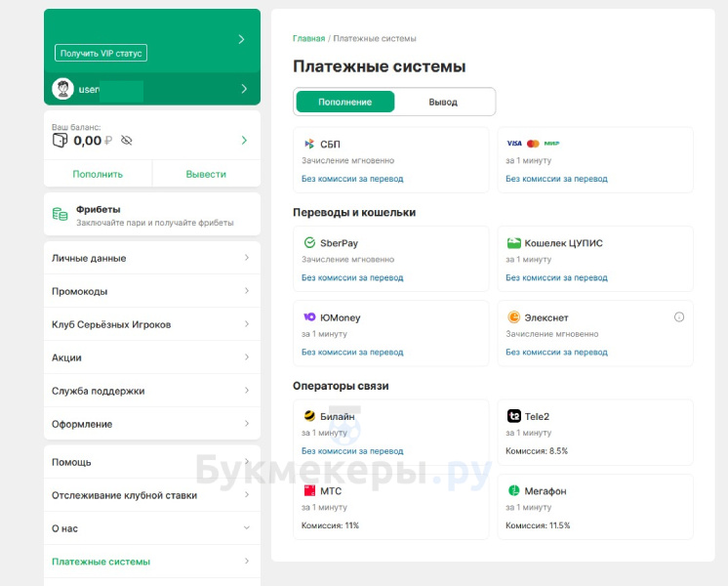Click 'Комиссия: 11.5%' Мегафон text

538,525
